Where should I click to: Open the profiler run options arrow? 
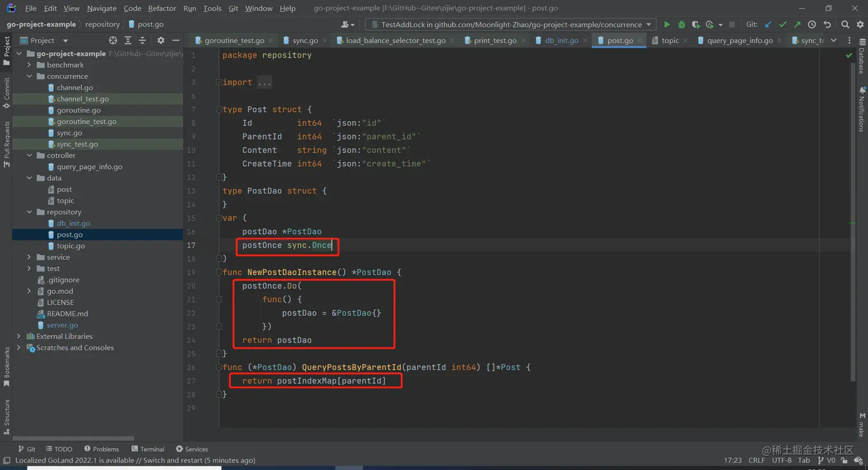[720, 25]
